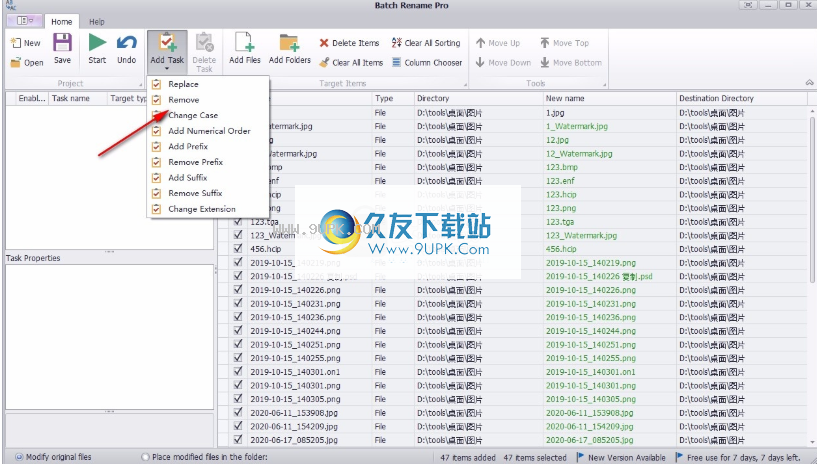Select Modify original files option
The image size is (817, 464).
coord(19,457)
